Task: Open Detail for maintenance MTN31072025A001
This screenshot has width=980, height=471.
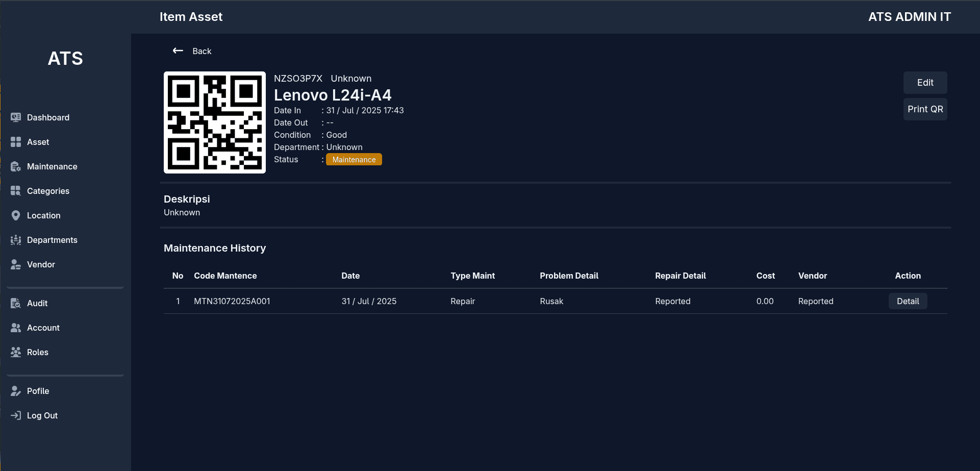Action: coord(908,301)
